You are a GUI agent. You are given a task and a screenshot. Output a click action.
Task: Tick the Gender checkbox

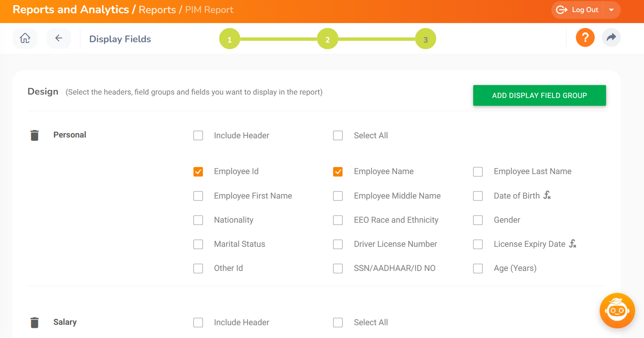(x=478, y=220)
